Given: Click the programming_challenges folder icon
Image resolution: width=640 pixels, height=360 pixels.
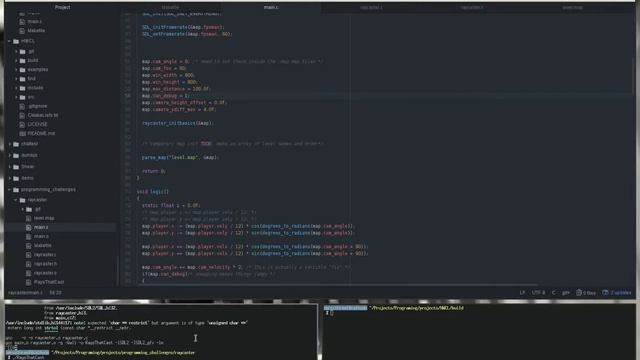Looking at the screenshot, I should coord(16,190).
